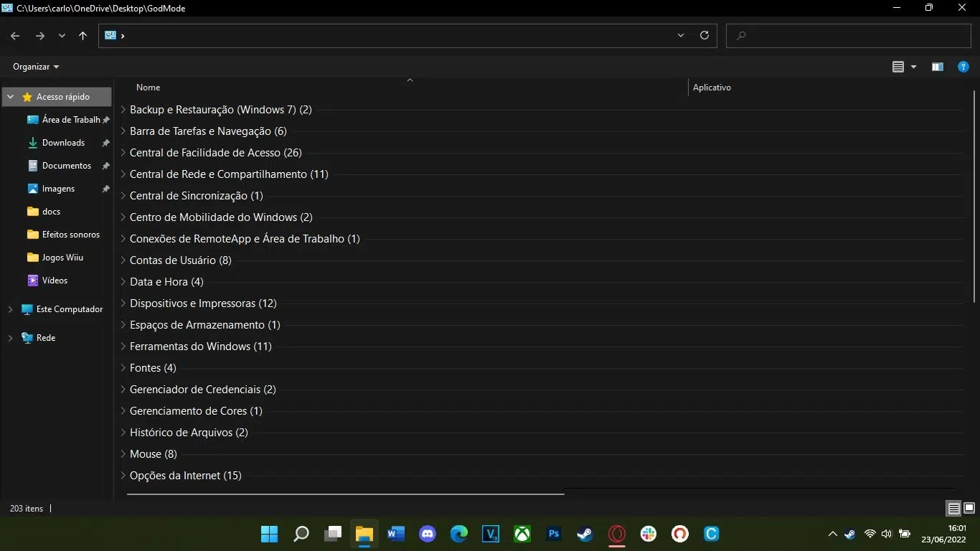Click the Wi-Fi icon in the system tray
The width and height of the screenshot is (980, 551).
pyautogui.click(x=870, y=534)
